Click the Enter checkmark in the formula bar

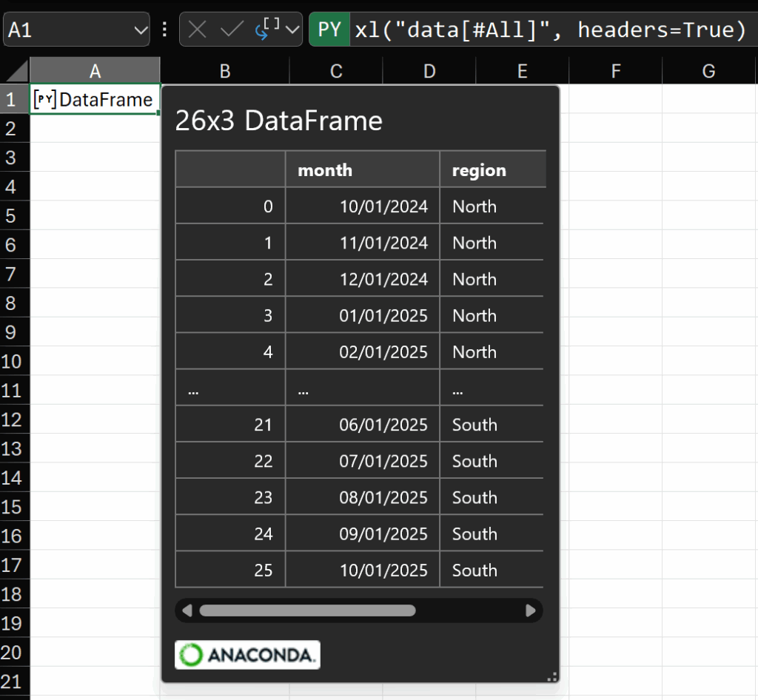pos(232,30)
